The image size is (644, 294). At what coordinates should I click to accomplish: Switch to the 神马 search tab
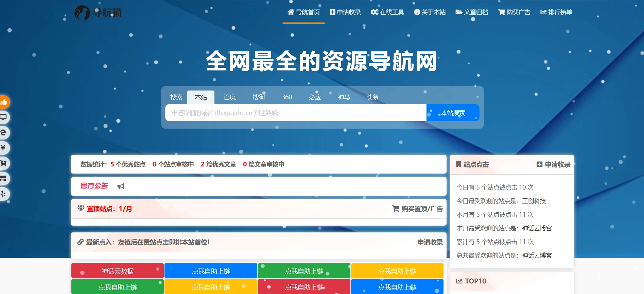(344, 97)
